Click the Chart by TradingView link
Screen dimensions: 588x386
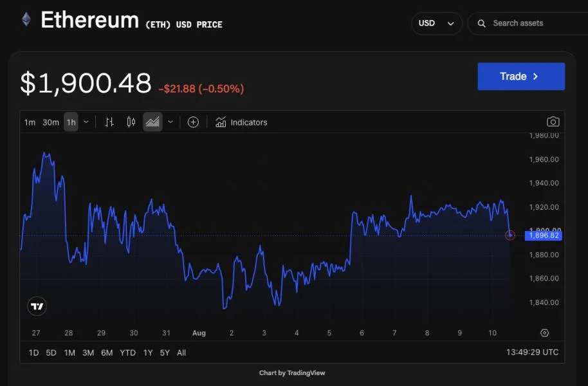(x=292, y=373)
